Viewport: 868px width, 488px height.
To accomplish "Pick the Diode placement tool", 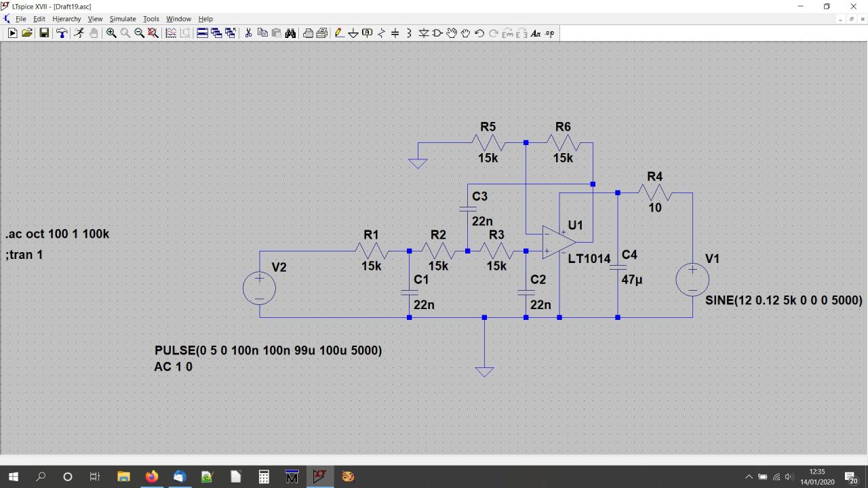I will tap(424, 33).
